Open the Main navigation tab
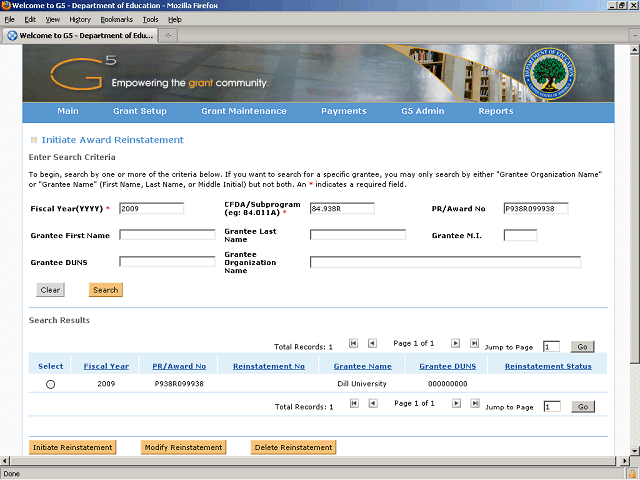 coord(68,111)
